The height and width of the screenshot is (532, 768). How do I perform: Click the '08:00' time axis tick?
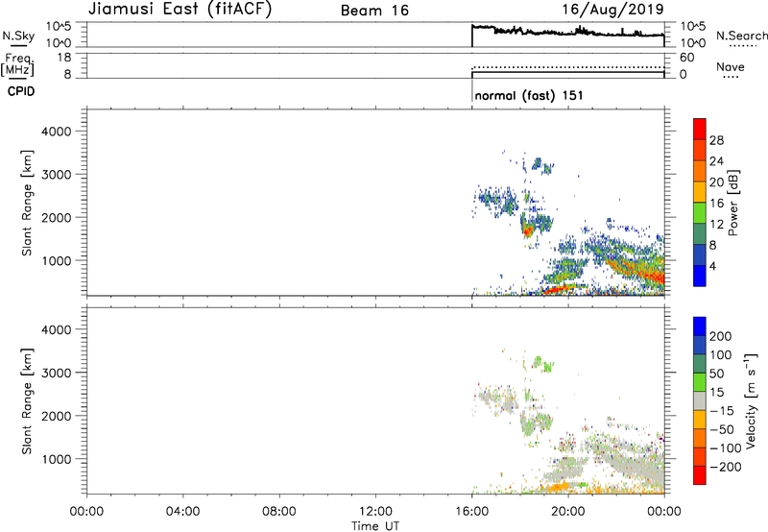[279, 512]
